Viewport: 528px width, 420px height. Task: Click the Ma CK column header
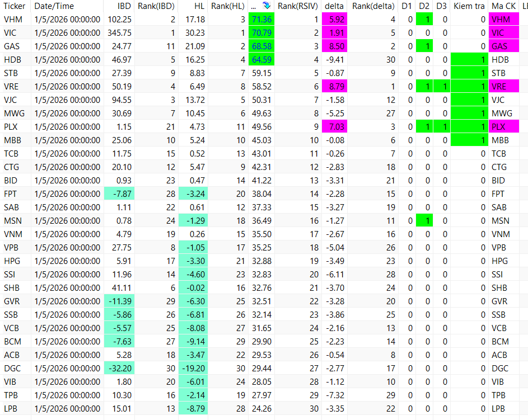(x=504, y=6)
